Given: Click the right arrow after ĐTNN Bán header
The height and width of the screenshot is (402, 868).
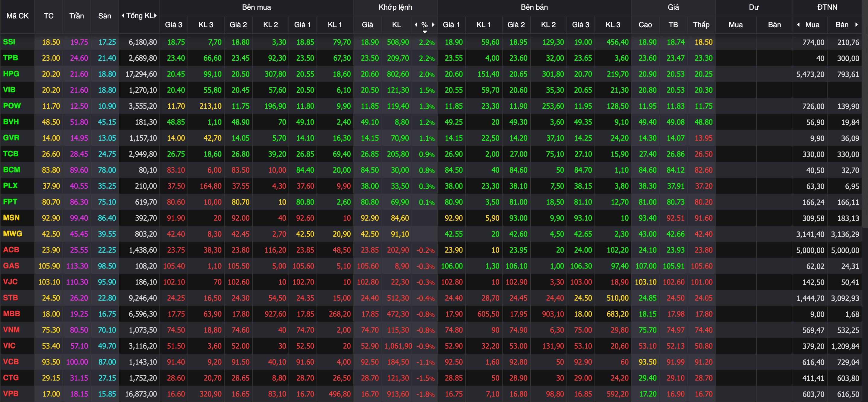Looking at the screenshot, I should pyautogui.click(x=856, y=24).
